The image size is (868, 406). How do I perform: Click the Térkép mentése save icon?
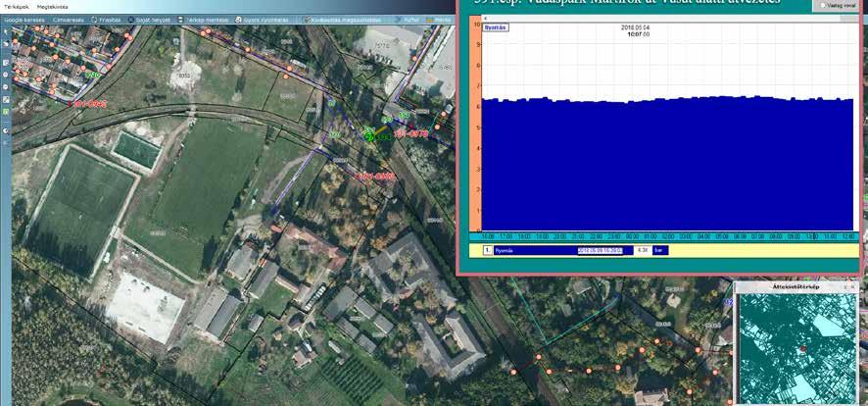tap(180, 20)
